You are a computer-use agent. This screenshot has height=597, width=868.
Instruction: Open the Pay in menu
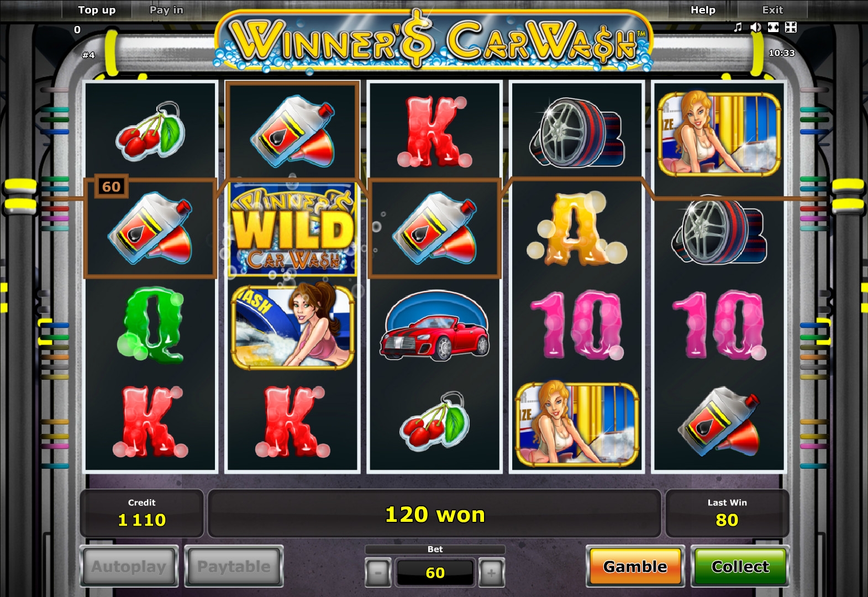(166, 10)
